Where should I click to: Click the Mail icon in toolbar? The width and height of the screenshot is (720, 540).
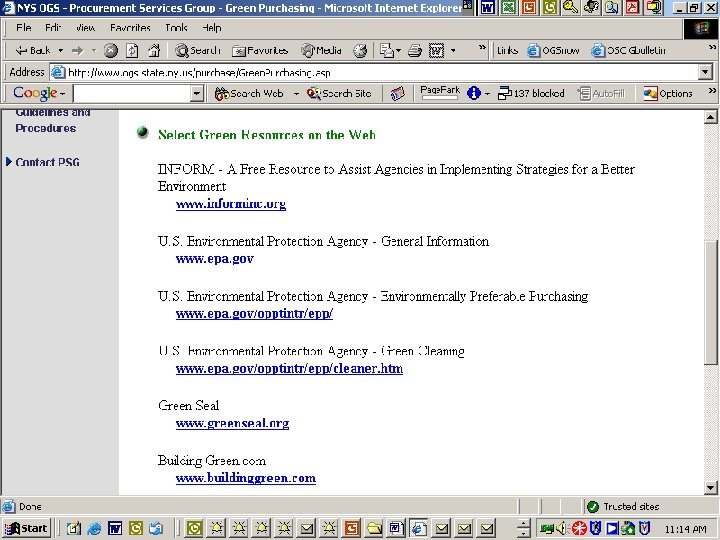pyautogui.click(x=387, y=50)
